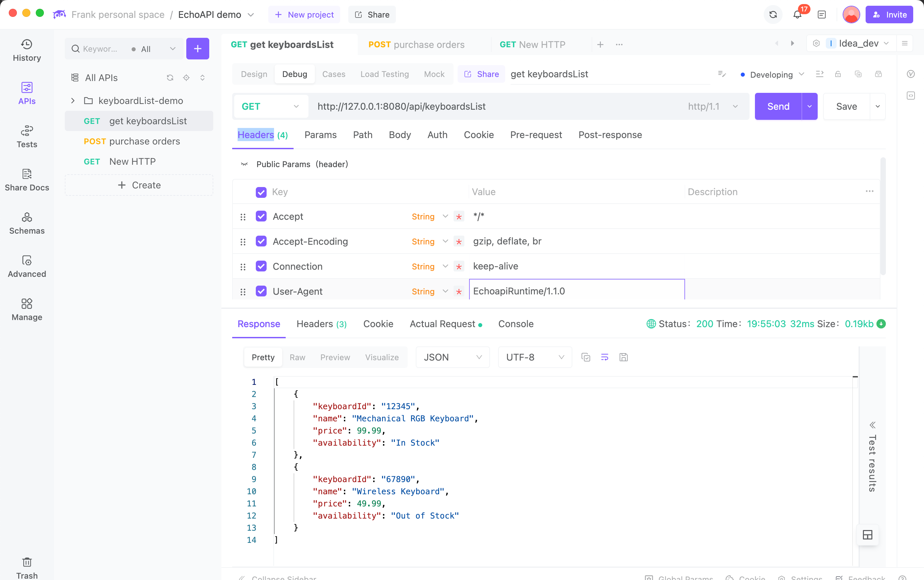Click the Send button
Screen dimensions: 924x580
(x=778, y=106)
